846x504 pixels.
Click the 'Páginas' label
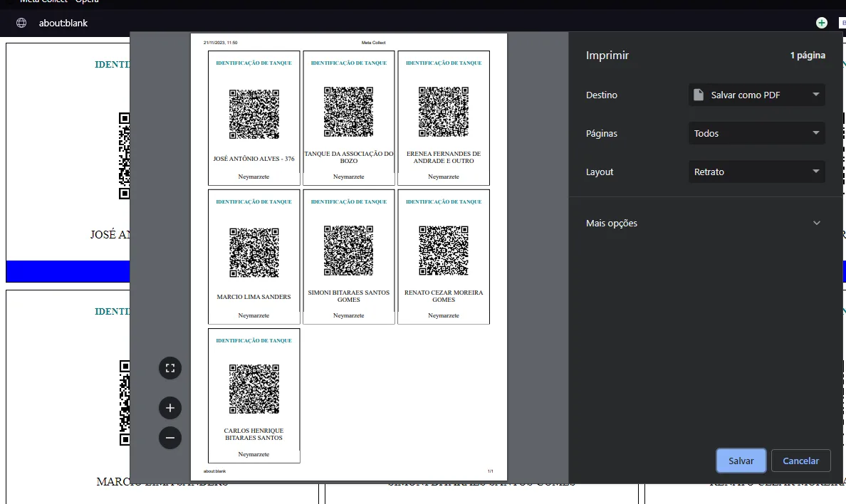tap(602, 133)
